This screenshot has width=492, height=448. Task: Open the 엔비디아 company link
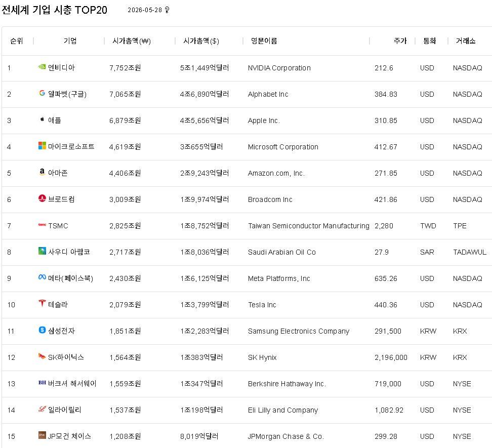(62, 67)
